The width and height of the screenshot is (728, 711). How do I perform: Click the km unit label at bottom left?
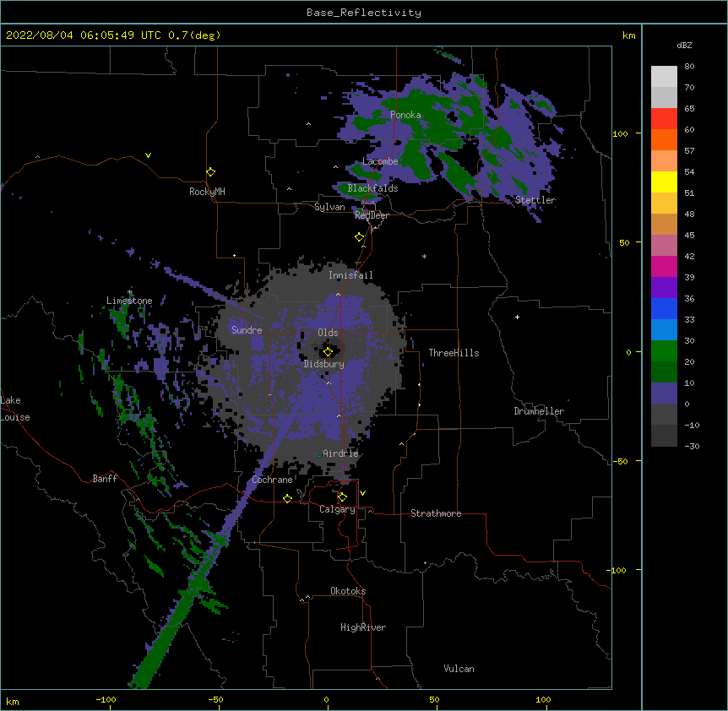pos(13,702)
